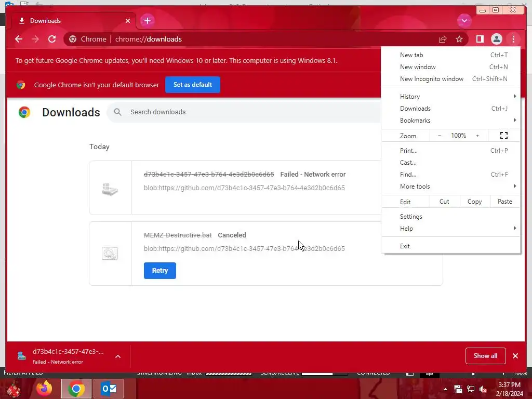
Task: Open New Incognito window menu entry
Action: 451,79
